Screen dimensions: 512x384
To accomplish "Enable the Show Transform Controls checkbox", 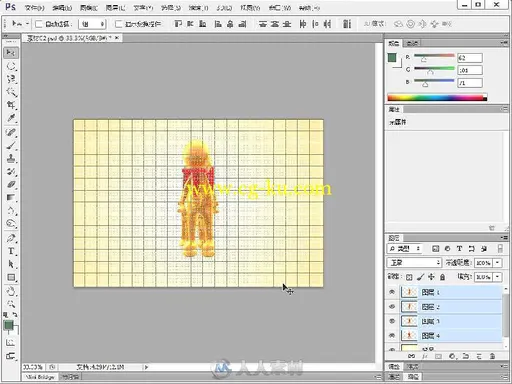I will [x=118, y=24].
